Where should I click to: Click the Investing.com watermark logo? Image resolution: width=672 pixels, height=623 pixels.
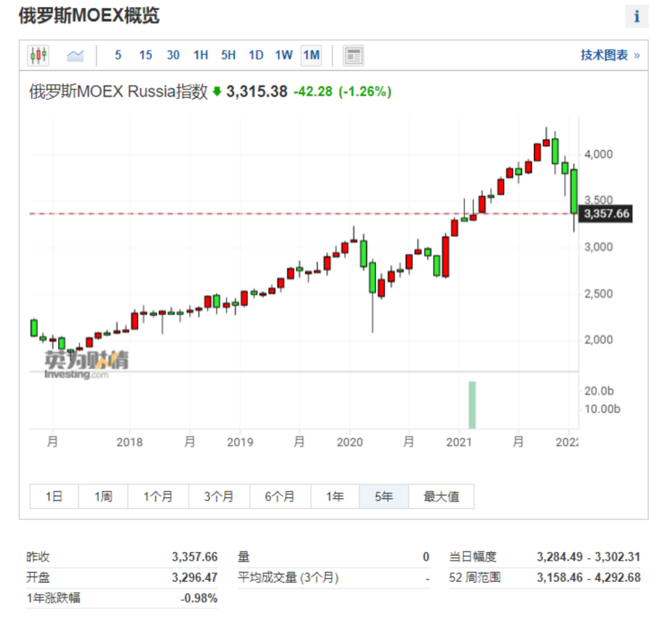[84, 362]
